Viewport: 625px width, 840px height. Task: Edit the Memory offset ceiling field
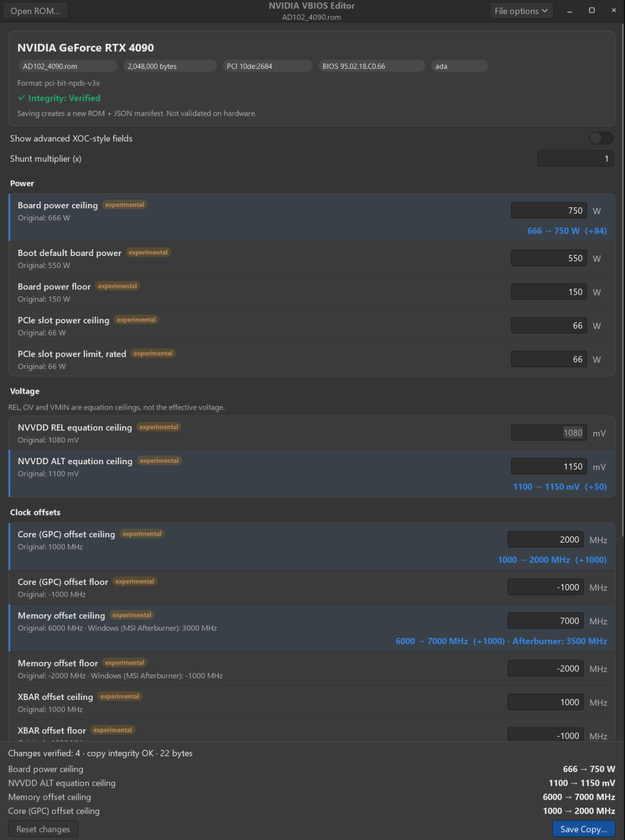(545, 621)
